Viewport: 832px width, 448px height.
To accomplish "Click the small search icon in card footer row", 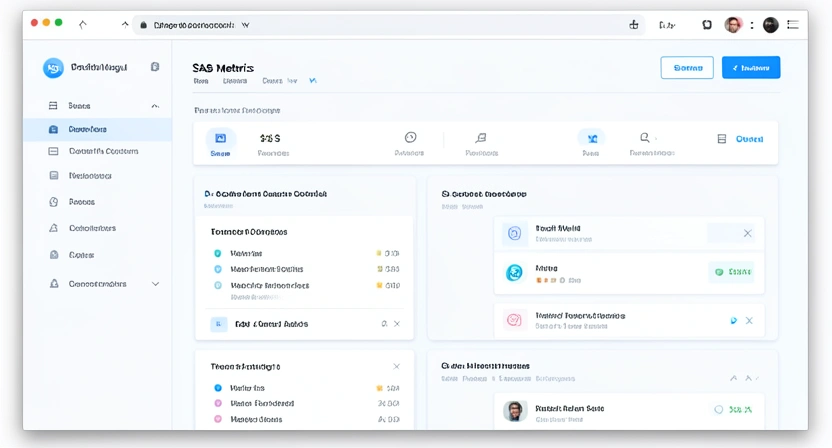I will pyautogui.click(x=384, y=324).
